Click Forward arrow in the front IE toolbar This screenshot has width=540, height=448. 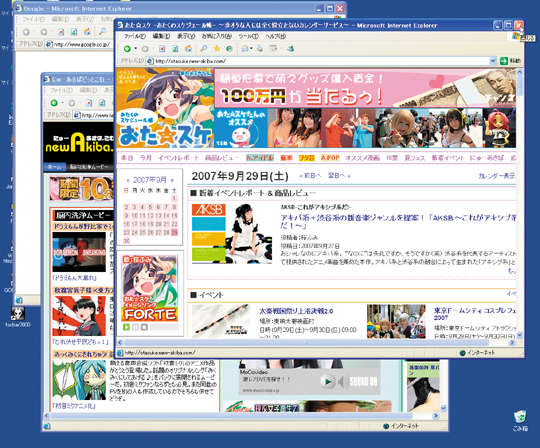point(145,49)
